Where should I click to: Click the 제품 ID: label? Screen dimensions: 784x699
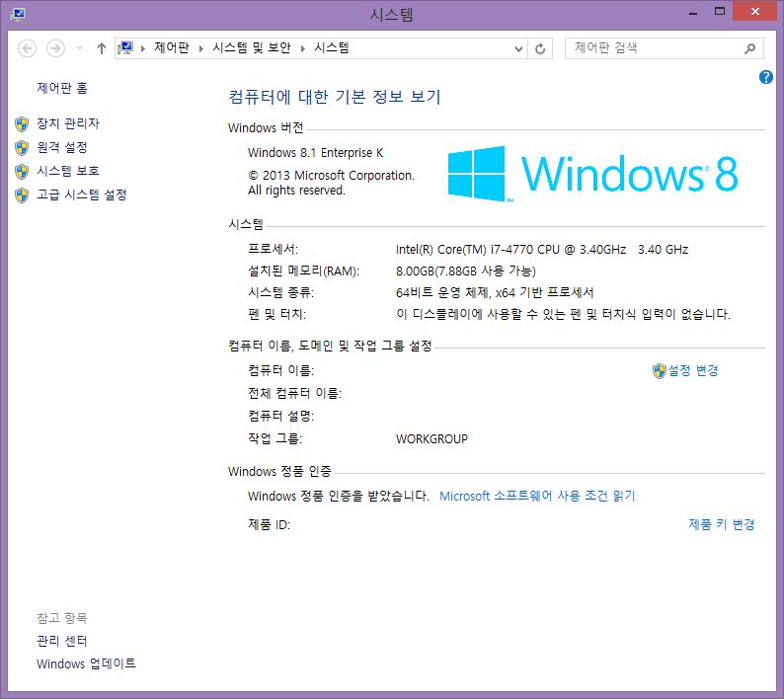[x=269, y=524]
